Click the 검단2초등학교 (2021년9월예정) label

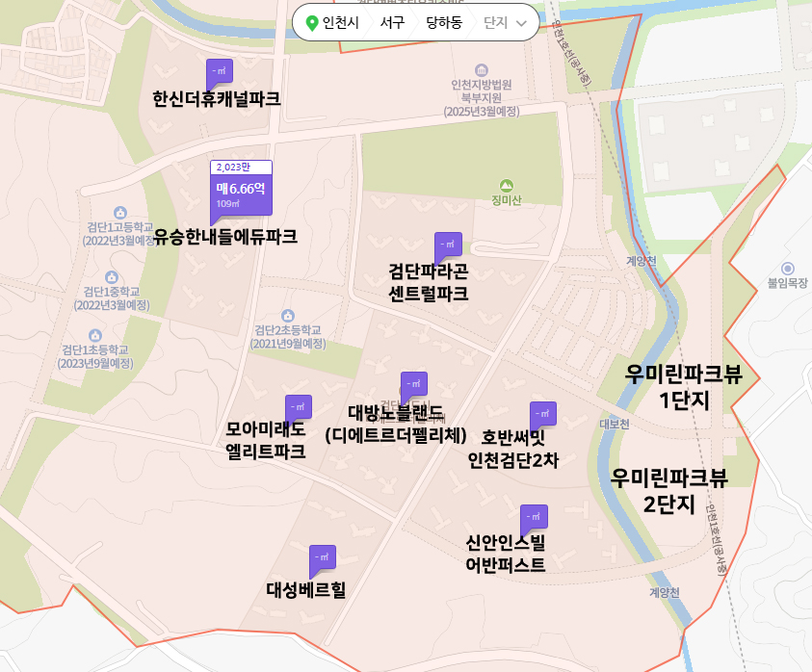(288, 337)
